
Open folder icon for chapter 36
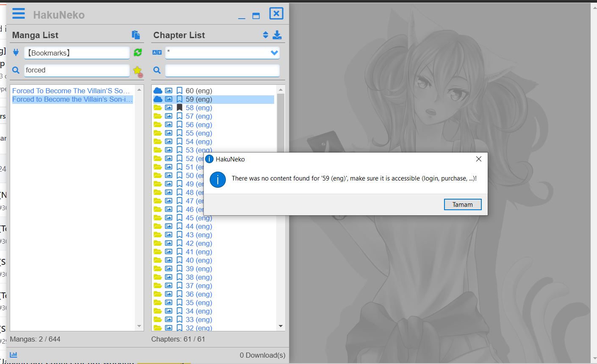tap(158, 294)
